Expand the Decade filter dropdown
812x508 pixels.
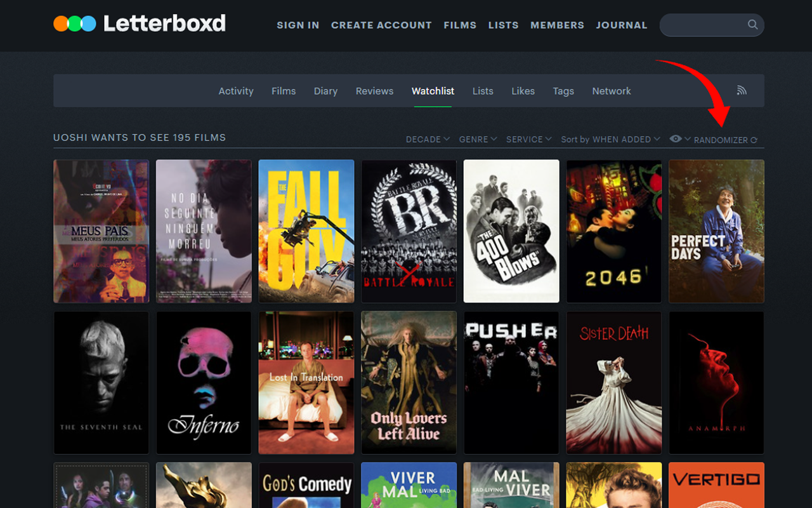(428, 139)
